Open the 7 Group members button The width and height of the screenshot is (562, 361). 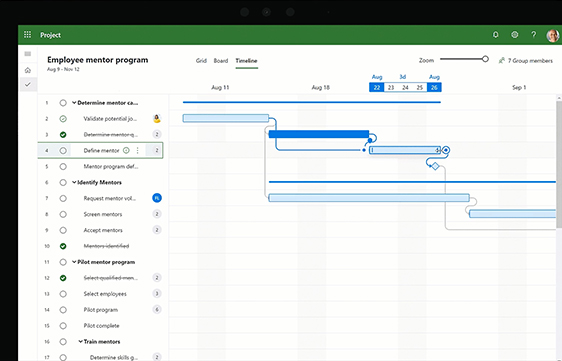[526, 61]
